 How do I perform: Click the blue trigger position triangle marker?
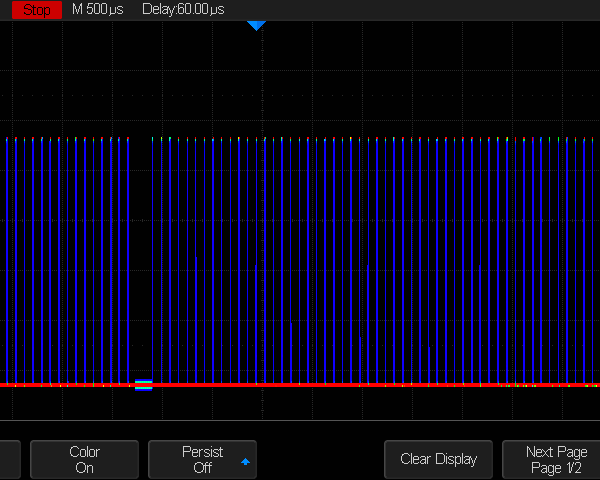coord(256,25)
